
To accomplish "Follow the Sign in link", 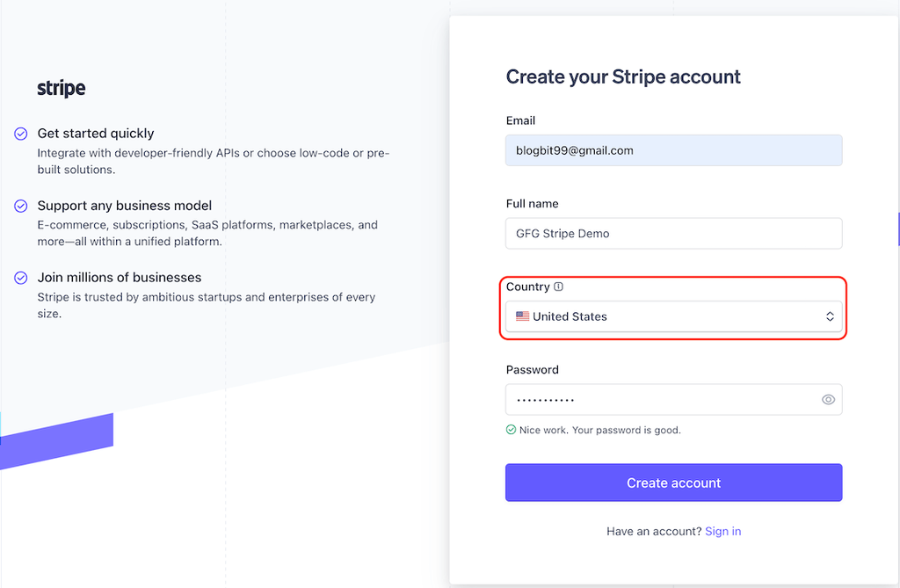I will [x=722, y=531].
